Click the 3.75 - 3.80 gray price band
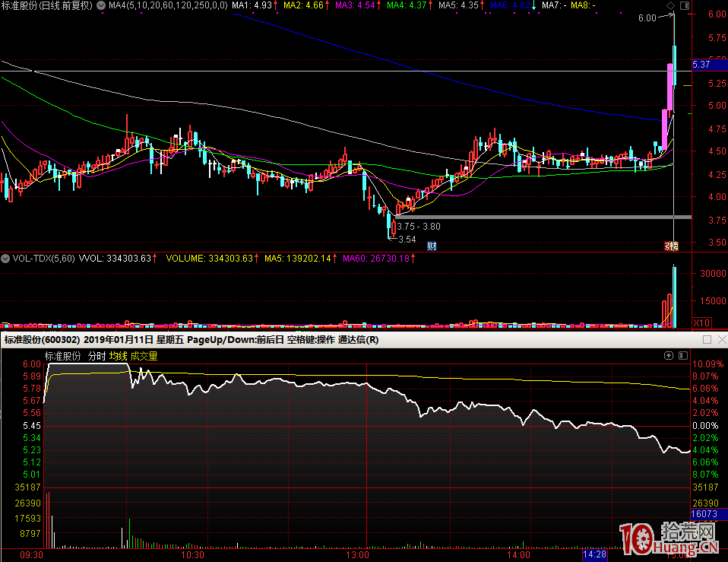 click(532, 217)
